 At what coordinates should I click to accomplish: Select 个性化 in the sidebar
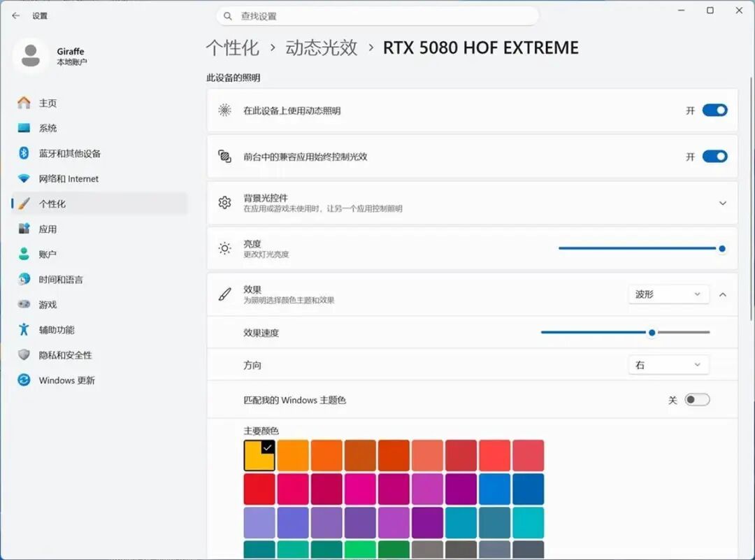(x=99, y=203)
